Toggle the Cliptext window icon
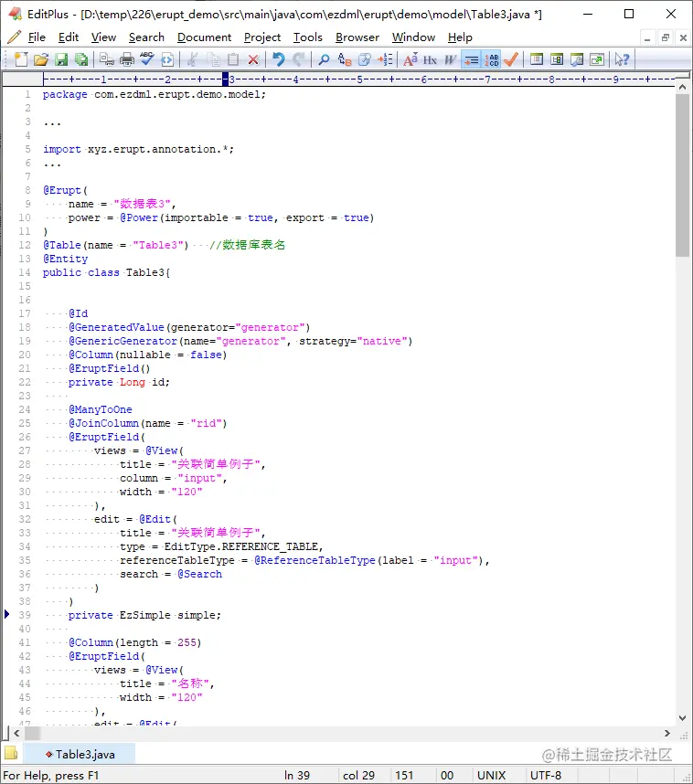Image resolution: width=693 pixels, height=784 pixels. tap(557, 59)
